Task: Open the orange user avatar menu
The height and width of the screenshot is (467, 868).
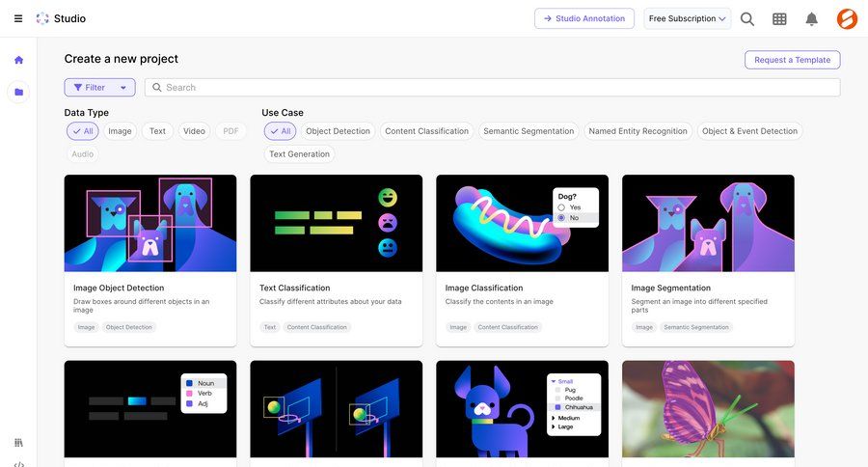Action: point(847,19)
